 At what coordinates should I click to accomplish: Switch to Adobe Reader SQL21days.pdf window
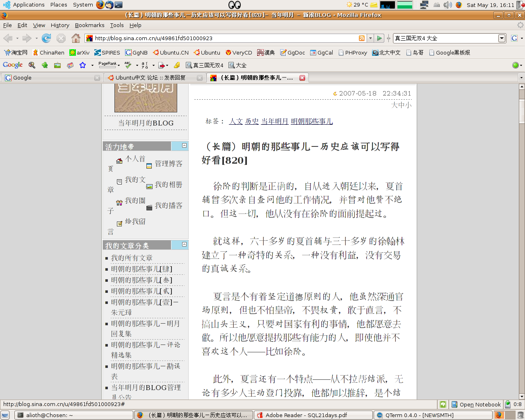click(x=313, y=415)
